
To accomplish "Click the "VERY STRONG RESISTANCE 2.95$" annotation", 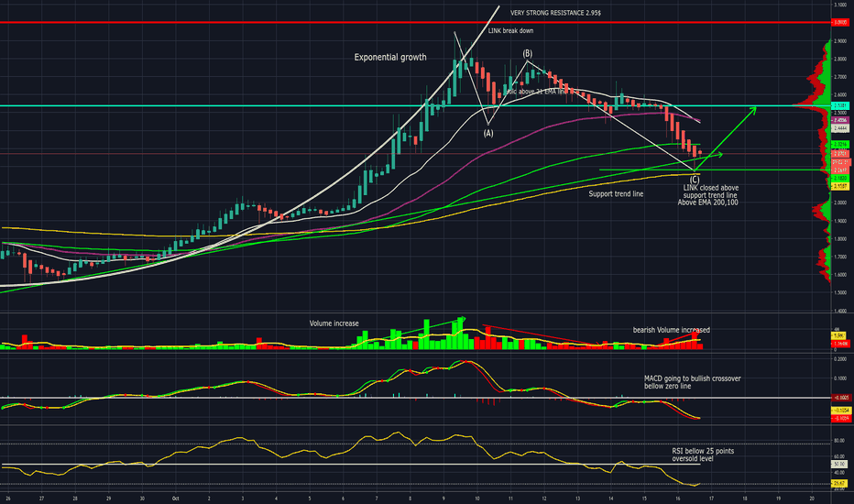I will click(555, 13).
